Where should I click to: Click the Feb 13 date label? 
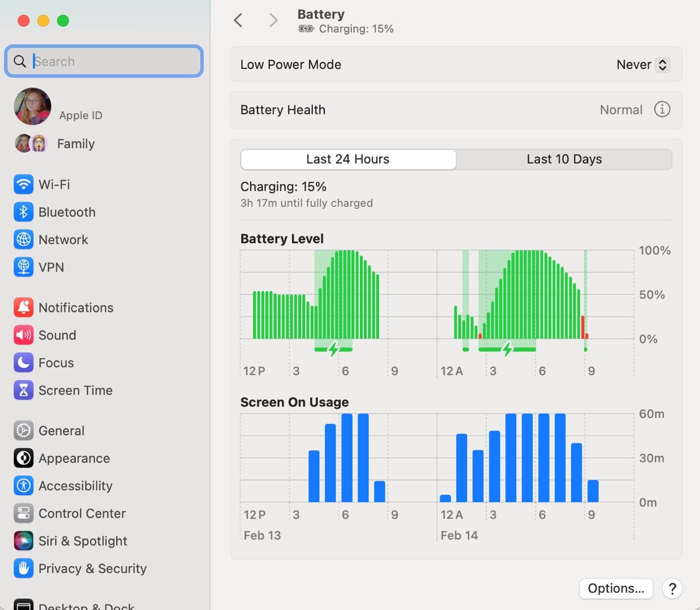(x=262, y=536)
